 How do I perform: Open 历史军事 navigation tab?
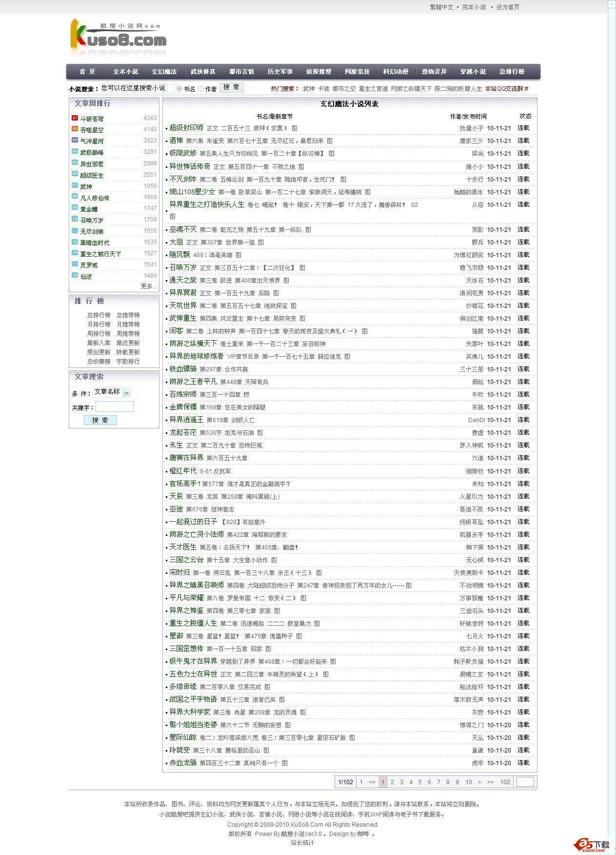[280, 72]
